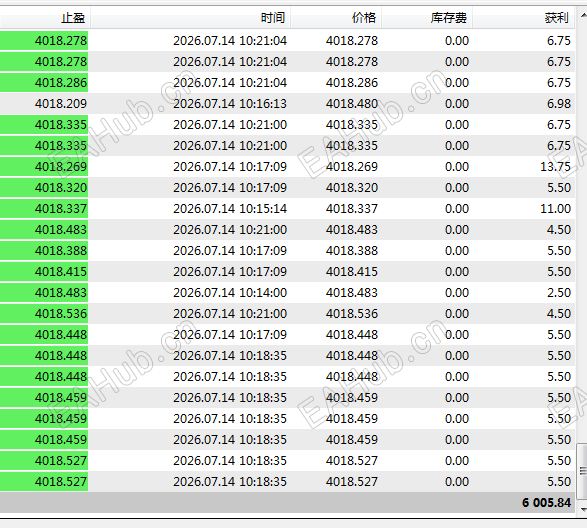Screen dimensions: 587x528
Task: Select the 13.75 profit value
Action: coord(555,167)
